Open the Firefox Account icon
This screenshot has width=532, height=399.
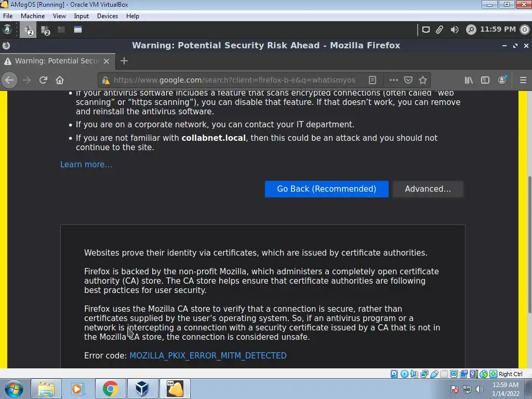coord(502,79)
